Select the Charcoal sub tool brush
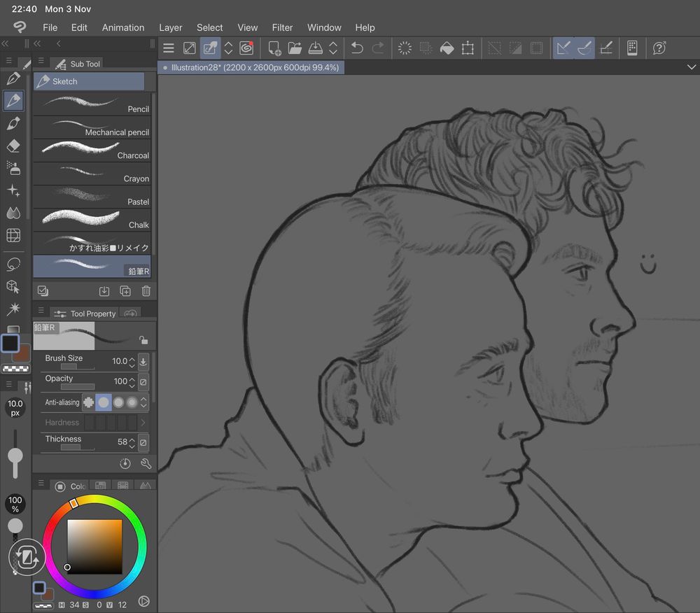 click(x=92, y=149)
